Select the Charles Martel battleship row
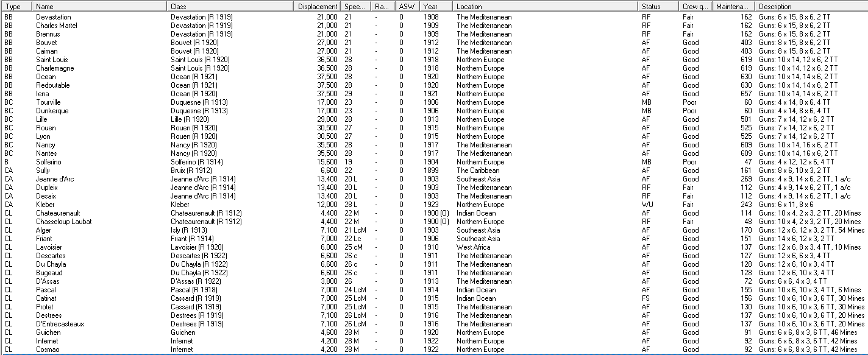 (x=56, y=26)
